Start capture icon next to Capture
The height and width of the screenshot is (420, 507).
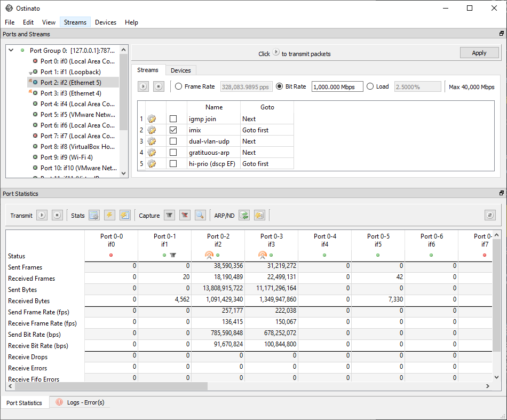click(169, 215)
